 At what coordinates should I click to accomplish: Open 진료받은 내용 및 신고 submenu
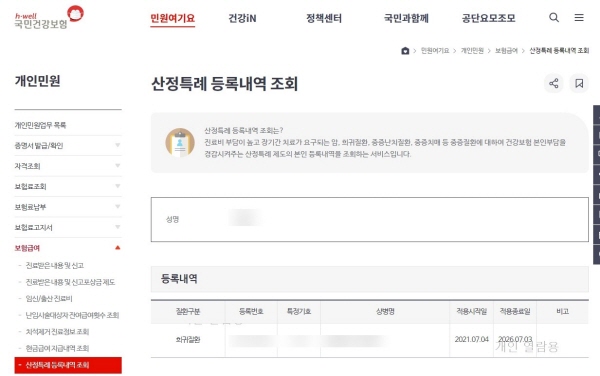point(54,265)
